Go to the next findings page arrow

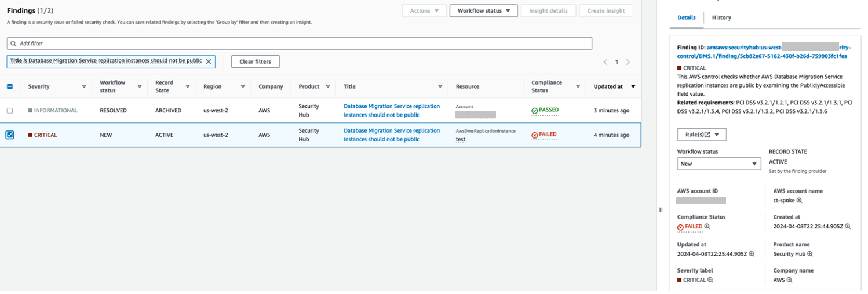coord(628,62)
